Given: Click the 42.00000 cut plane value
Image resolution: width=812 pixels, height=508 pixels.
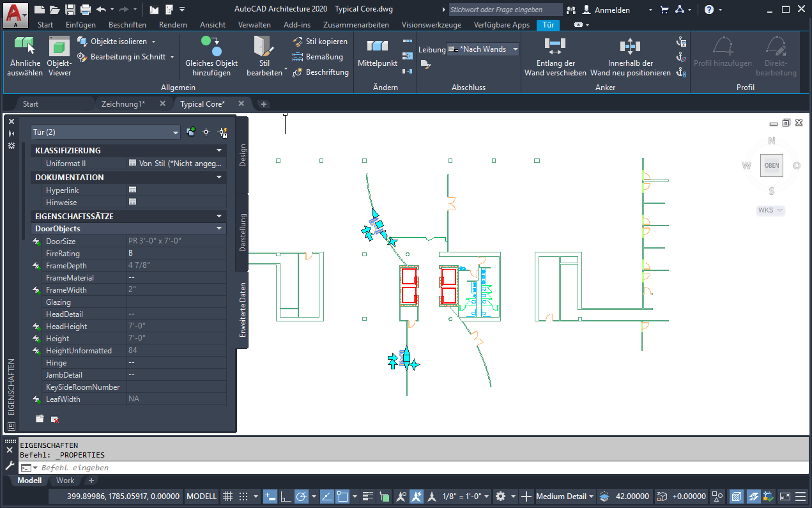Looking at the screenshot, I should pyautogui.click(x=632, y=496).
